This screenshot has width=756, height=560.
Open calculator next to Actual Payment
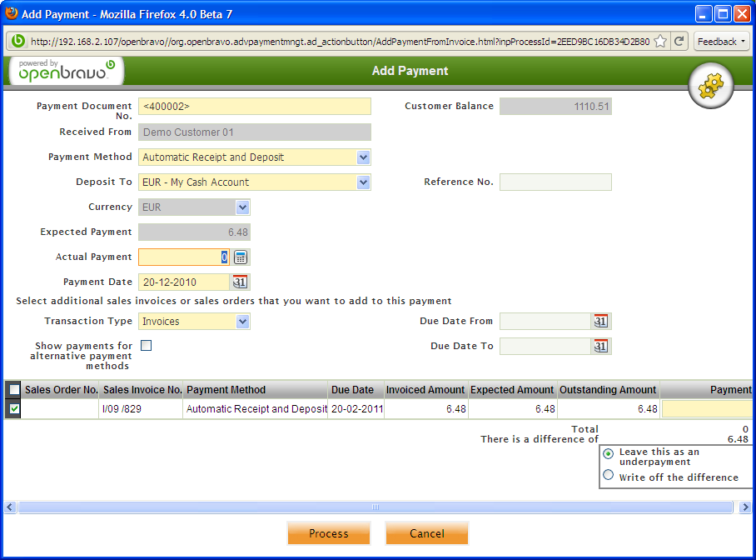241,257
